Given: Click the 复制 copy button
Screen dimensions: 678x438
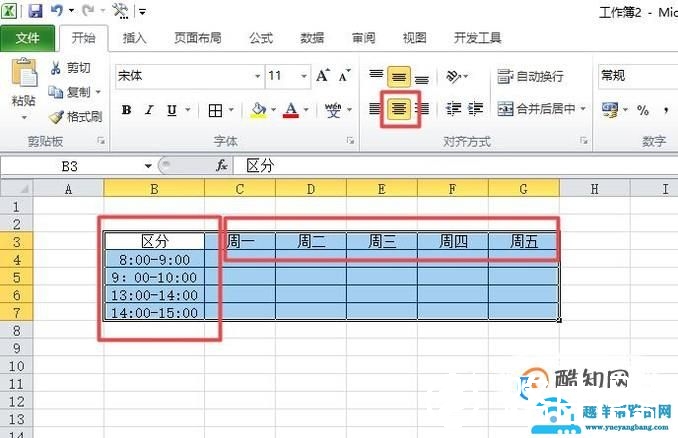Looking at the screenshot, I should click(70, 92).
